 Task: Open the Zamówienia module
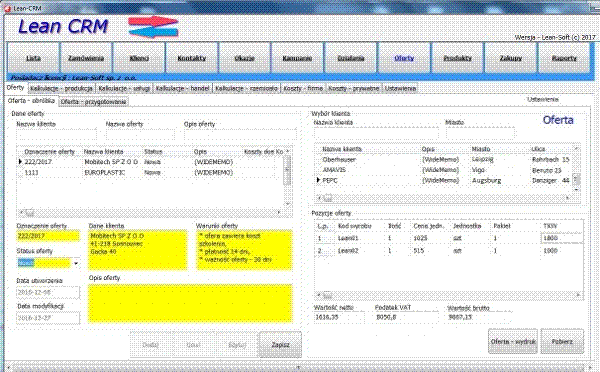tap(86, 58)
